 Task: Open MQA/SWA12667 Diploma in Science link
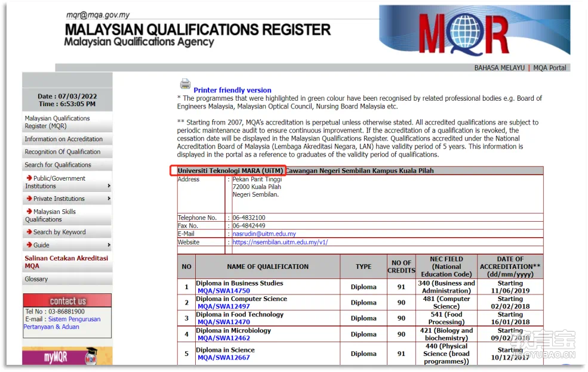click(223, 357)
